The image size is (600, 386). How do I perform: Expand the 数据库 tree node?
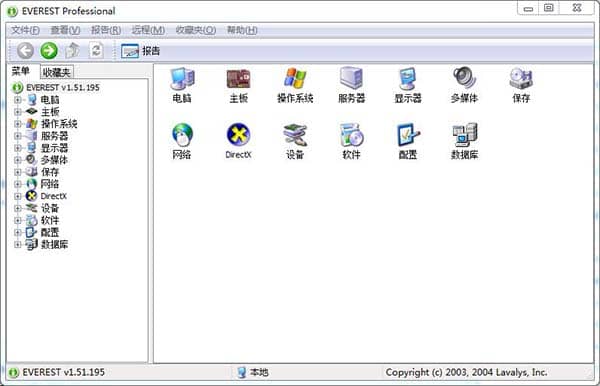pyautogui.click(x=17, y=244)
